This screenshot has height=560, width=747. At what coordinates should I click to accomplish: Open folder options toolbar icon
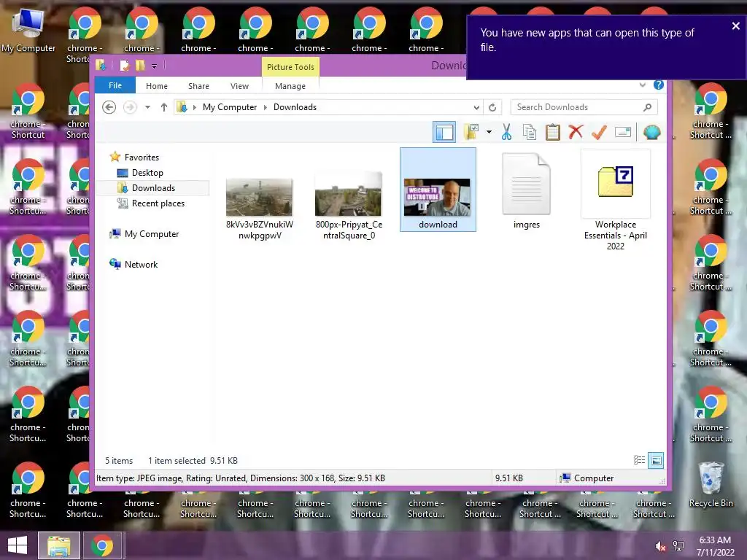[x=471, y=132]
